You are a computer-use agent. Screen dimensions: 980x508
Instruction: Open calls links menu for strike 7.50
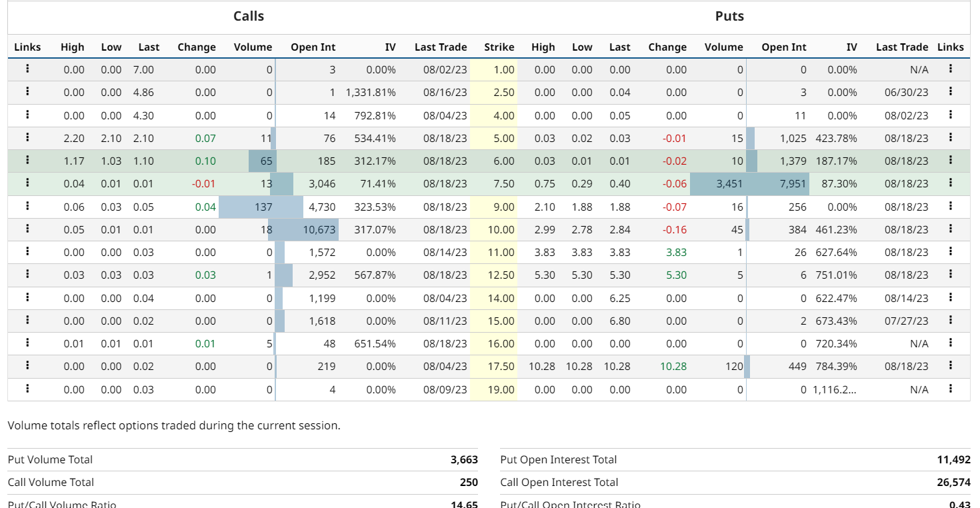27,183
